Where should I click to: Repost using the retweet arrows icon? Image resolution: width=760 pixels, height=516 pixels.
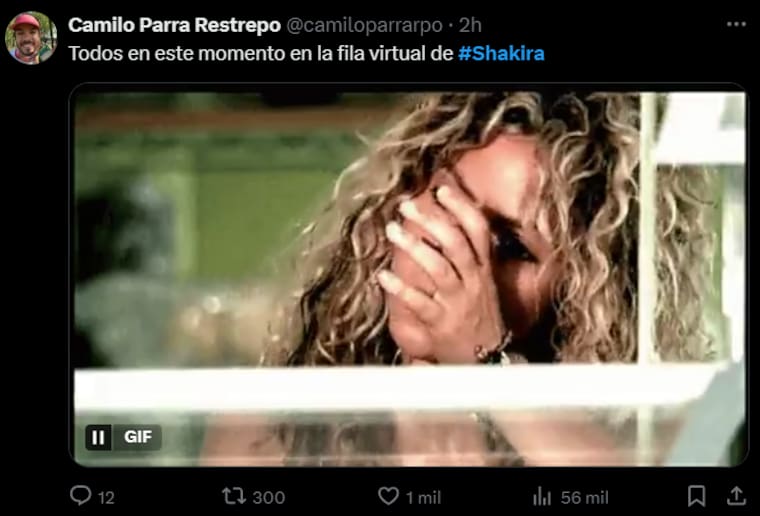234,496
